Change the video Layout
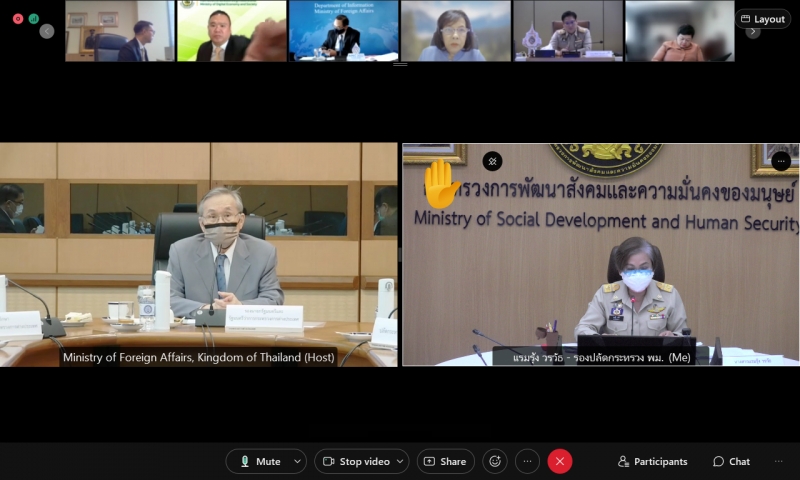The image size is (800, 480). (x=763, y=19)
